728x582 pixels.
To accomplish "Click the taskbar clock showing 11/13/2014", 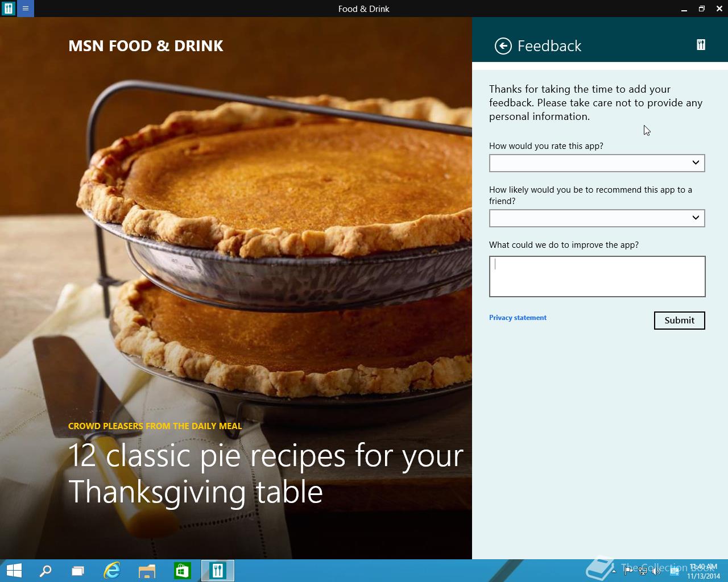I will (x=704, y=571).
